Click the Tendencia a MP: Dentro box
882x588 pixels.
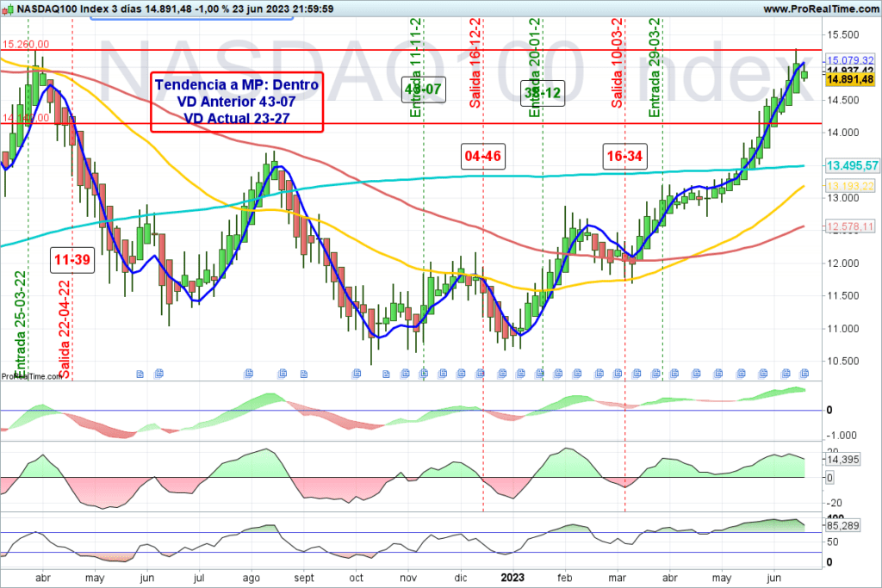pyautogui.click(x=237, y=102)
